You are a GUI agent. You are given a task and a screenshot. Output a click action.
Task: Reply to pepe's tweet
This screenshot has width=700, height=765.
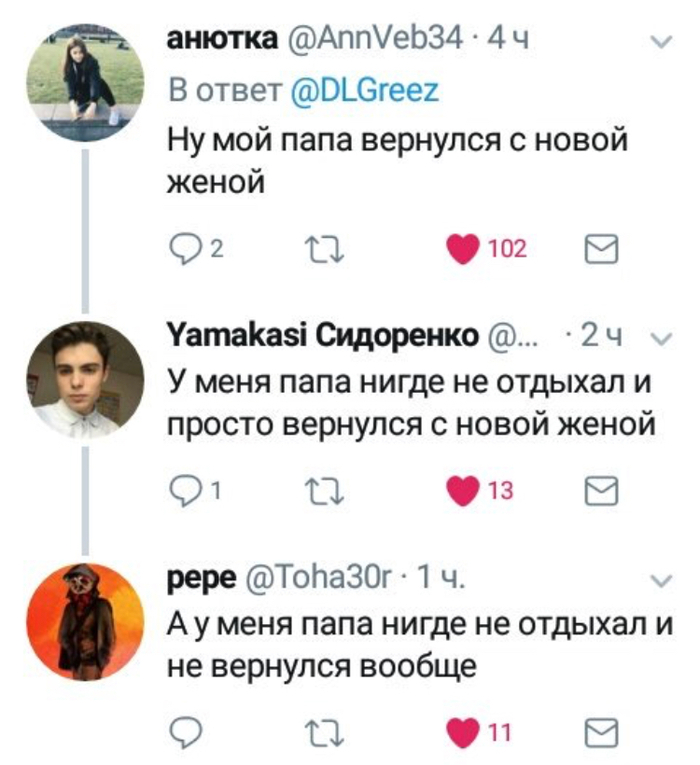click(x=184, y=733)
